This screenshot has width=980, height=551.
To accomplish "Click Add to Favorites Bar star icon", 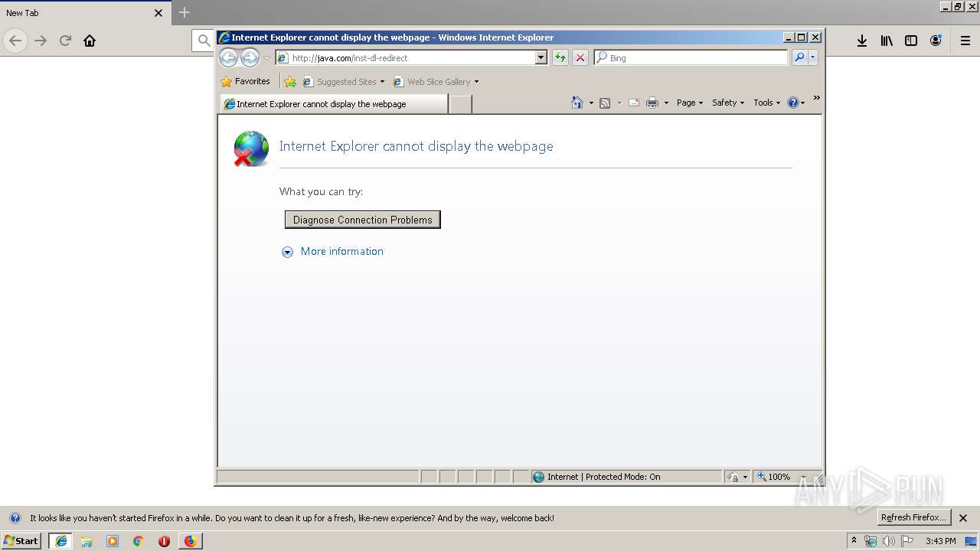I will point(290,81).
